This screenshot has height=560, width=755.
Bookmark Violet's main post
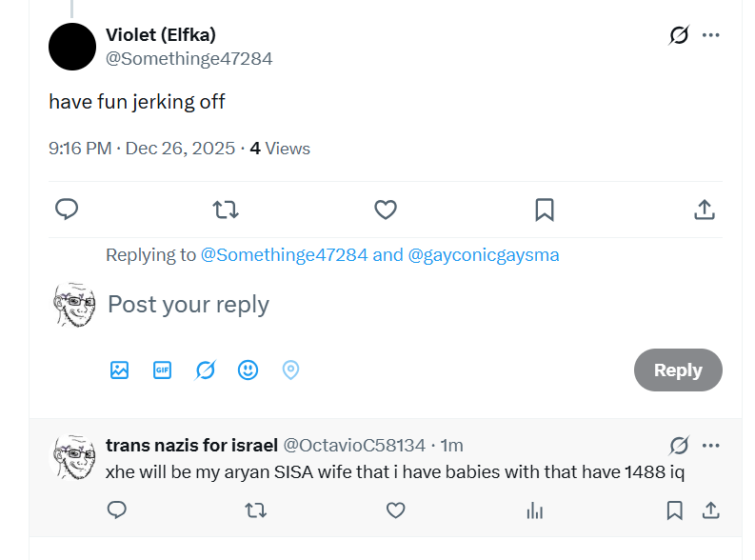click(x=545, y=210)
